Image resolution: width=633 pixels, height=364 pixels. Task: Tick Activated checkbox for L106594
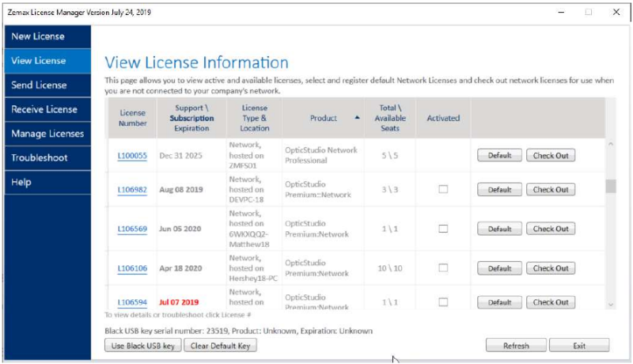tap(443, 302)
